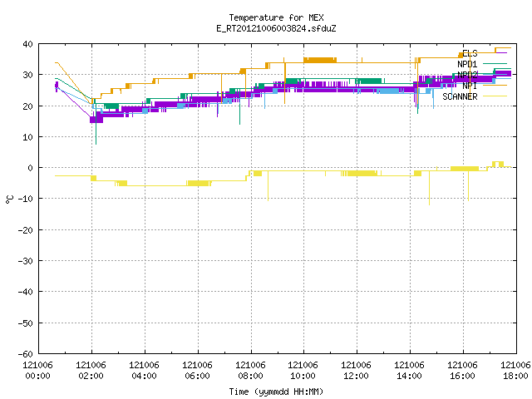The image size is (532, 399).
Task: Click the y-axis label 10
Action: pyautogui.click(x=27, y=137)
